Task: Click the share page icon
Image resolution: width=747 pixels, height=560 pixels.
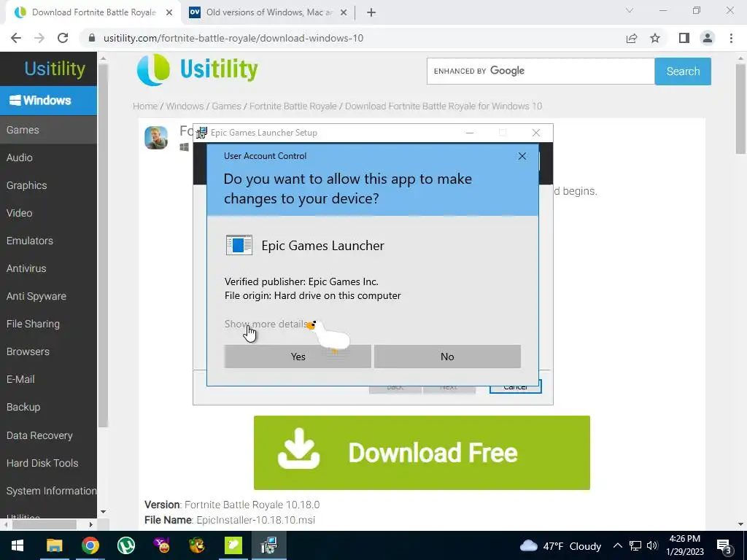Action: [632, 38]
